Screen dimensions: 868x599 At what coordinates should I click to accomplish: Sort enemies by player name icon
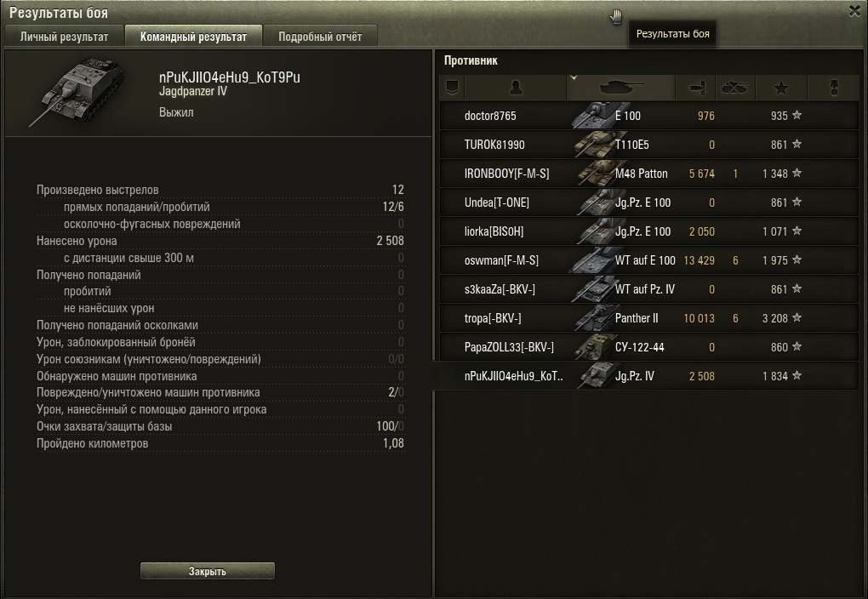tap(516, 88)
